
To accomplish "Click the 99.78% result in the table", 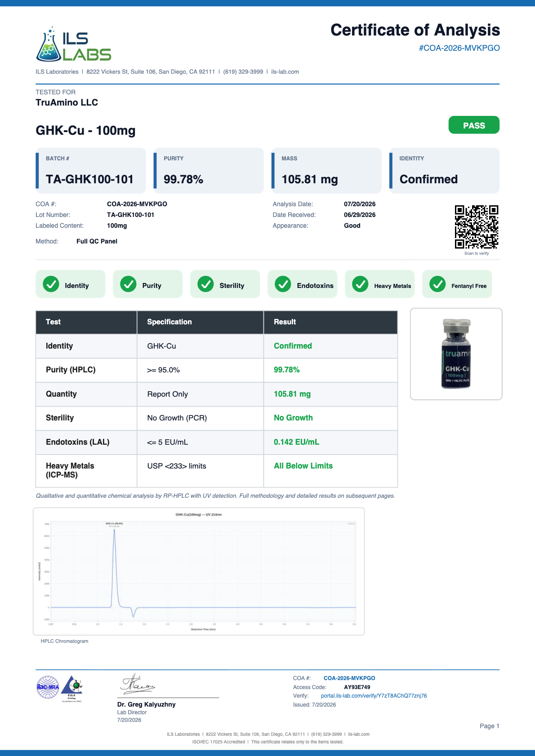I will point(287,370).
